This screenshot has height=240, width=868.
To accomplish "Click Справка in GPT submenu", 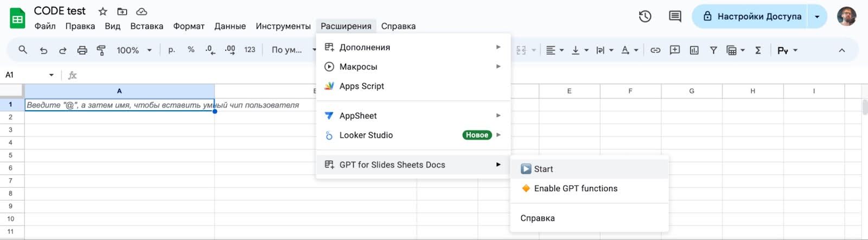I will [590, 218].
